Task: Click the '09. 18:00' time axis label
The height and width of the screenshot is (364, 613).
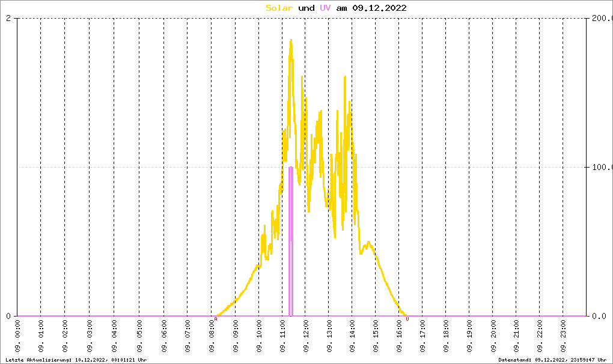Action: click(x=446, y=336)
